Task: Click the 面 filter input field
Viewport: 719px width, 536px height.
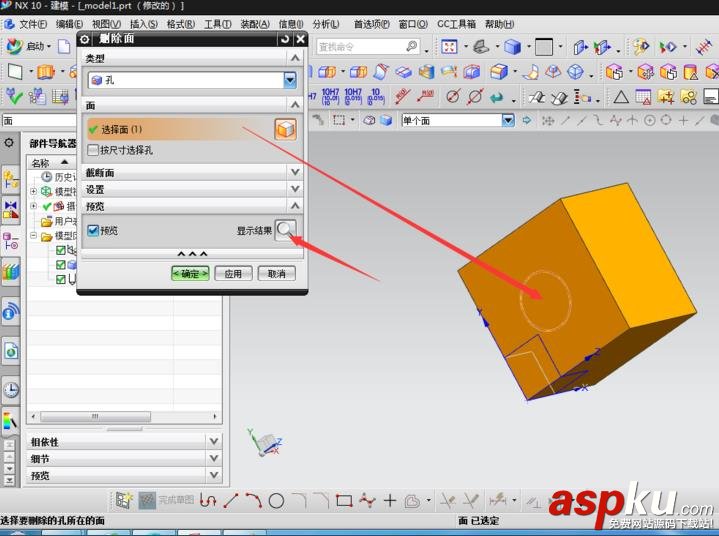Action: 39,121
